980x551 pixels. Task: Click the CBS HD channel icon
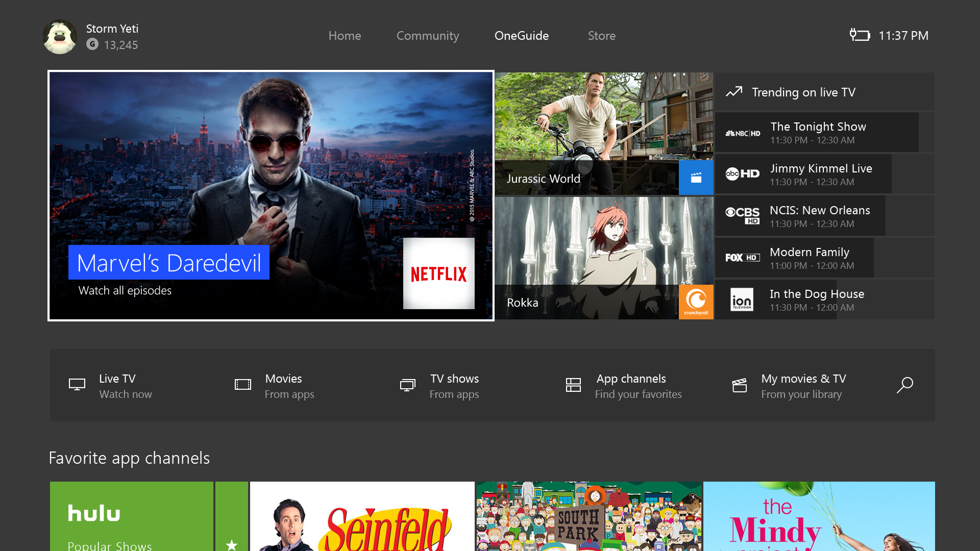point(741,215)
